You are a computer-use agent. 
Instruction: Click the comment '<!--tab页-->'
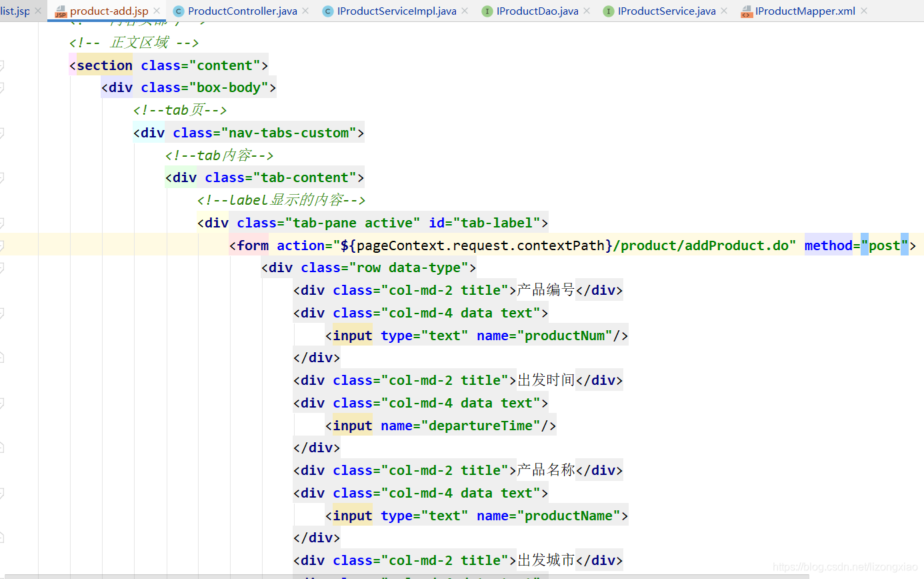coord(180,110)
